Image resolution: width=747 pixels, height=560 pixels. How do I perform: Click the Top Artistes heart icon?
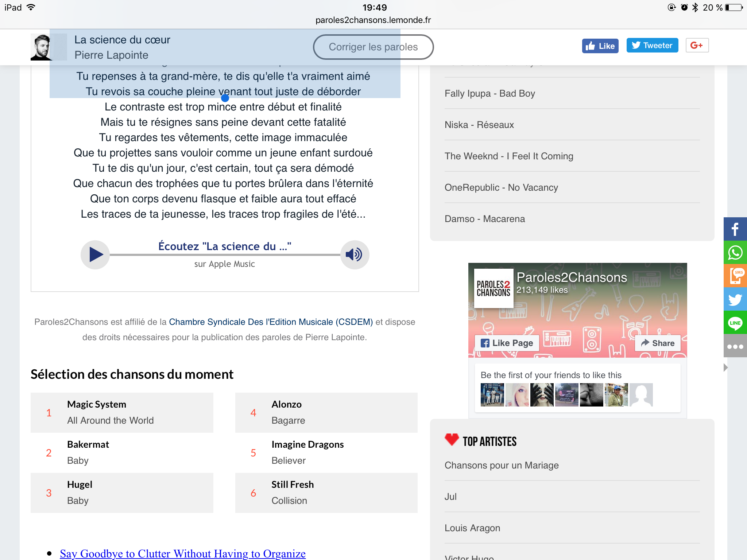pos(452,440)
